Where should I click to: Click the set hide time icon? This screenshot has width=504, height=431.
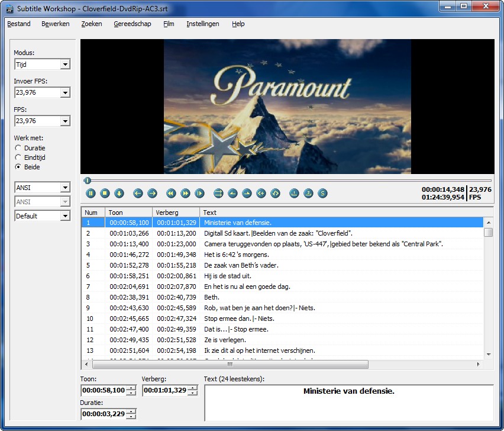coord(247,194)
